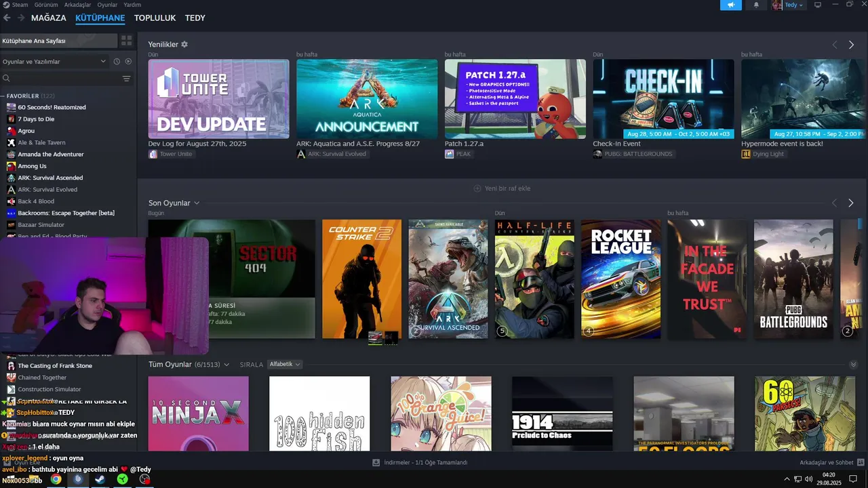Open PEAK Patch 1.27.a news card
Viewport: 868px width, 488px height.
click(x=515, y=99)
